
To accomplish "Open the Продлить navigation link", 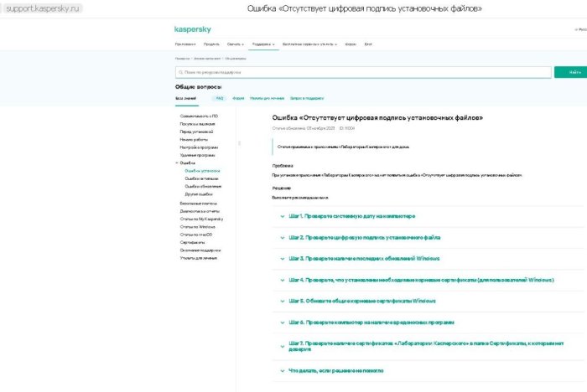I will (x=211, y=44).
